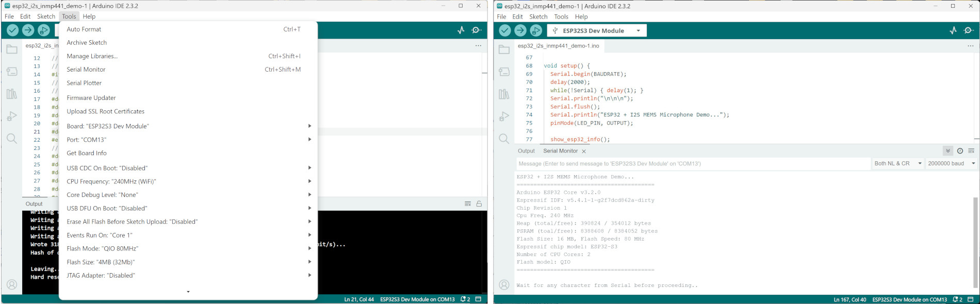Open 2000000 baud rate dropdown
The height and width of the screenshot is (304, 980).
[x=951, y=163]
